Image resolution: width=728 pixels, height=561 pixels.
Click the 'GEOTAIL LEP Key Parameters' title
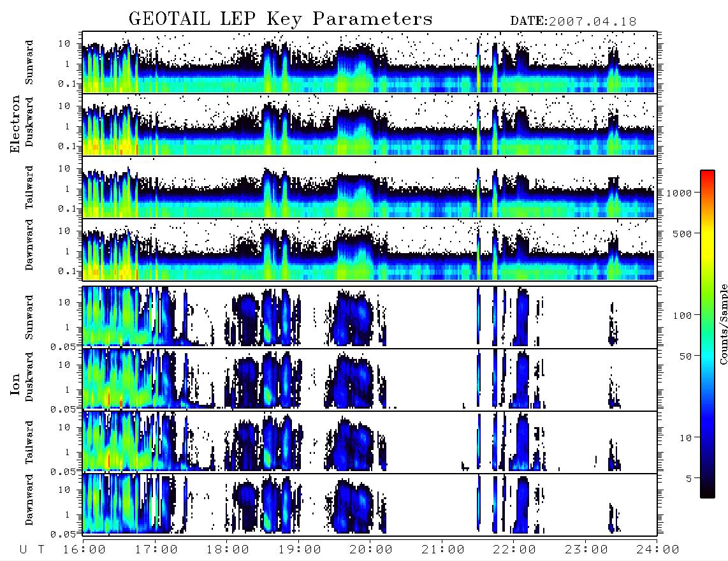[x=280, y=19]
